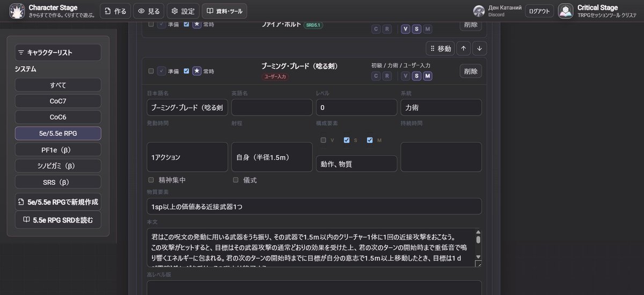Click the Character Stage logo icon
This screenshot has height=295, width=644.
(x=18, y=11)
